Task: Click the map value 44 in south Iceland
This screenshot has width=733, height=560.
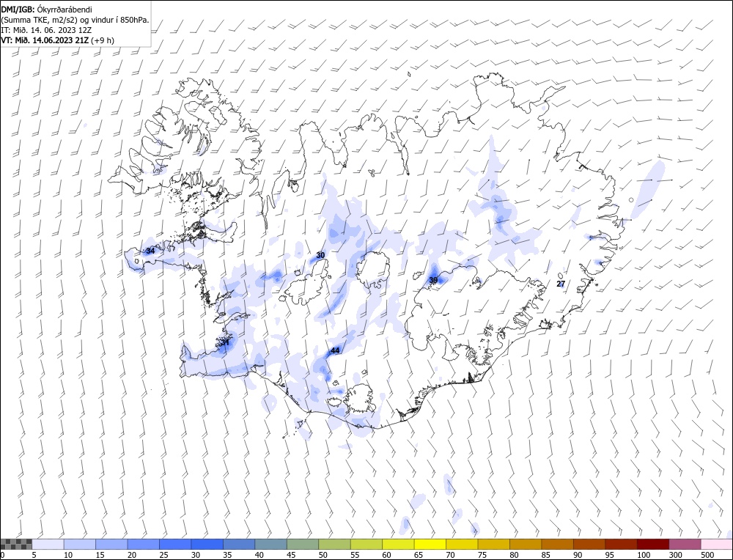Action: [x=335, y=350]
